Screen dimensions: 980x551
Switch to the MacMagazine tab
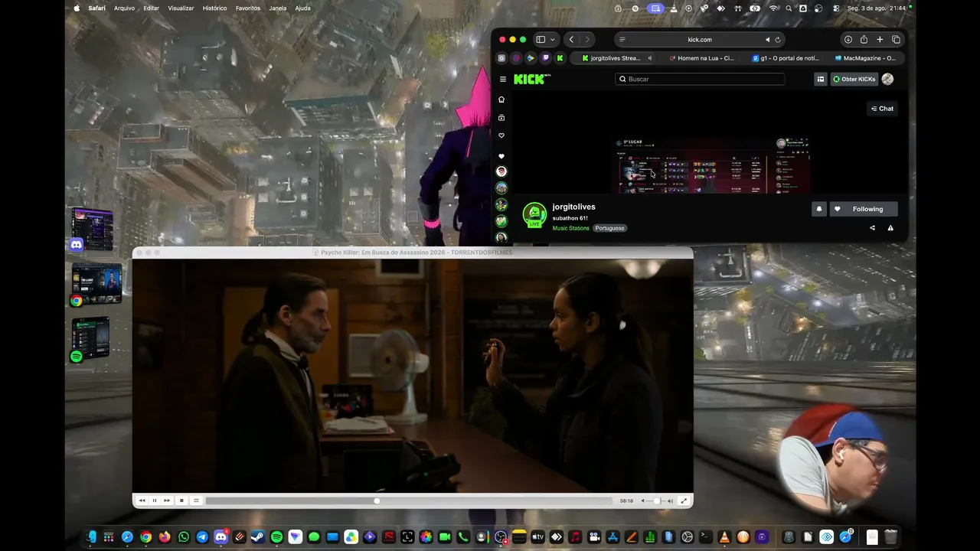point(865,58)
